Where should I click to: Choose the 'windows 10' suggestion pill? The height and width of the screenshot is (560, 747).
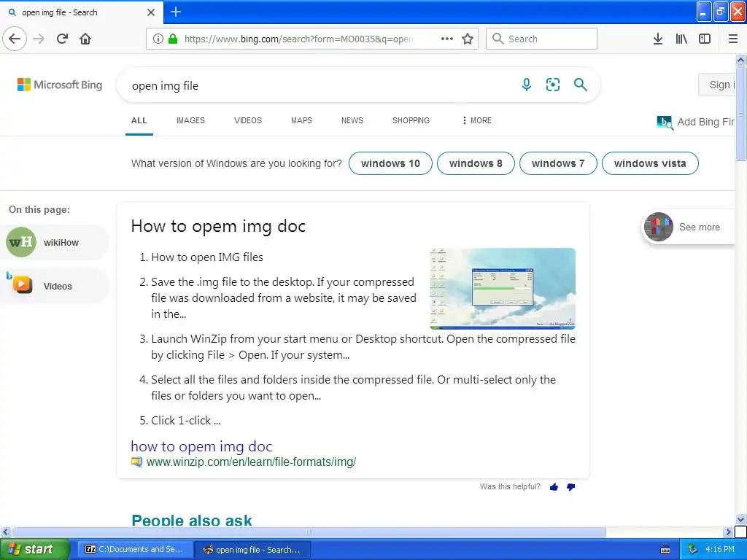[391, 163]
